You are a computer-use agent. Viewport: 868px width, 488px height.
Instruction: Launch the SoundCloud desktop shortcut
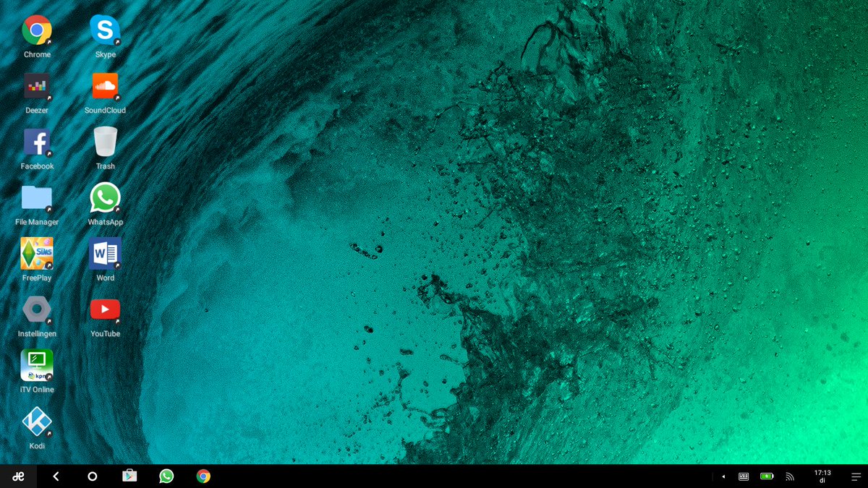(105, 86)
